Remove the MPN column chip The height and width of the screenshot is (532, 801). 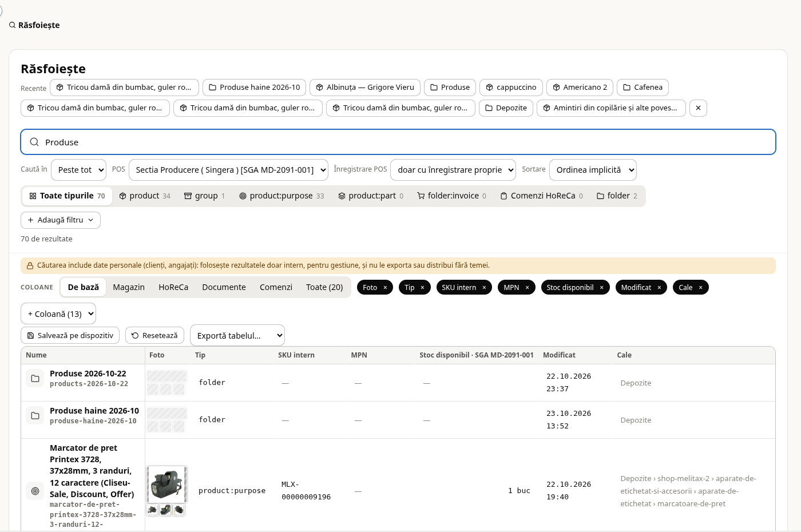pyautogui.click(x=527, y=288)
